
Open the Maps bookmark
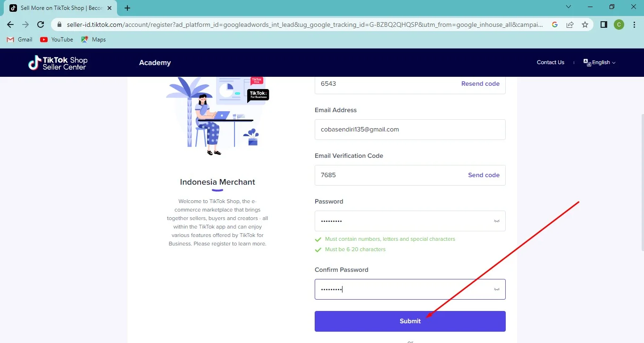[93, 40]
